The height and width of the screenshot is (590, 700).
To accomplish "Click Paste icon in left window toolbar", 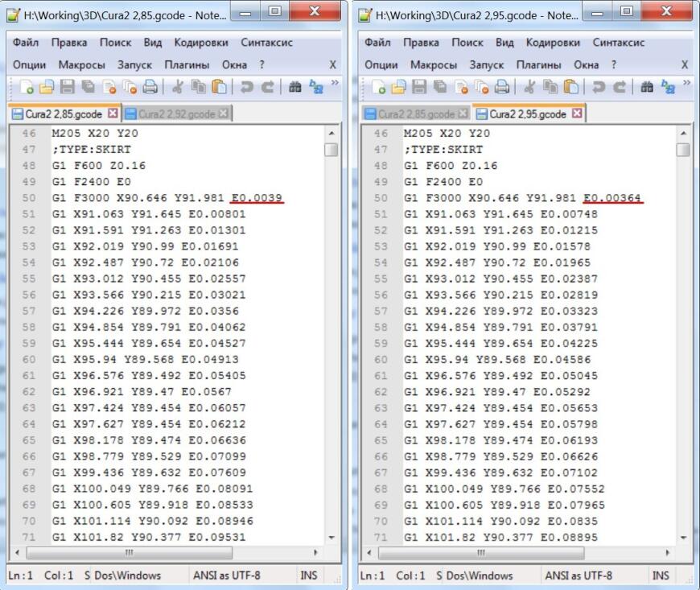I will point(219,87).
